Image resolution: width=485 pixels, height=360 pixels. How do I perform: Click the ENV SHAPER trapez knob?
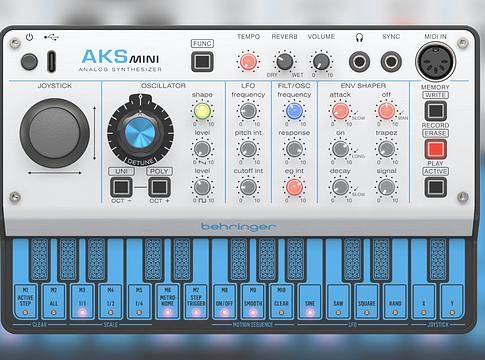[x=386, y=149]
